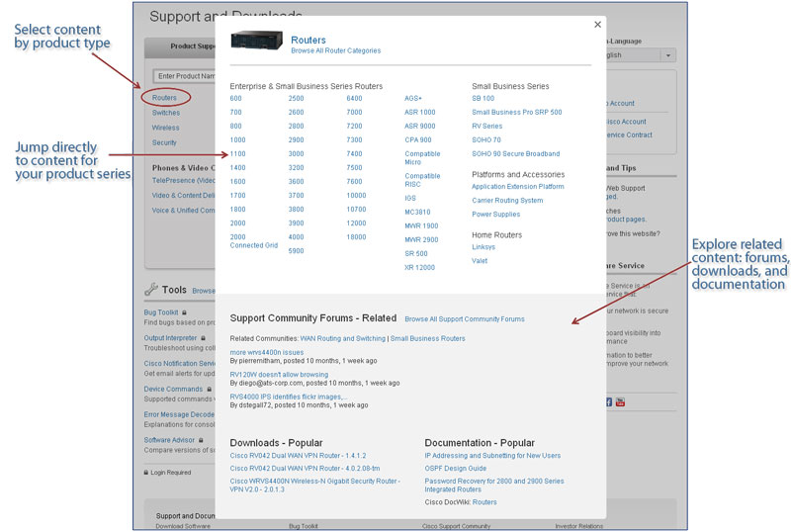Image resolution: width=791 pixels, height=532 pixels.
Task: Open the Valet home routers link
Action: pyautogui.click(x=480, y=261)
